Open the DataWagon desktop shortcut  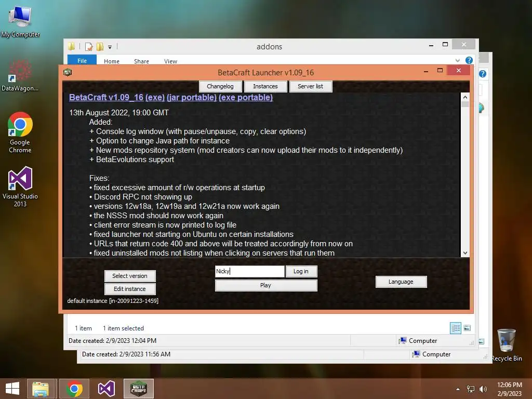20,76
